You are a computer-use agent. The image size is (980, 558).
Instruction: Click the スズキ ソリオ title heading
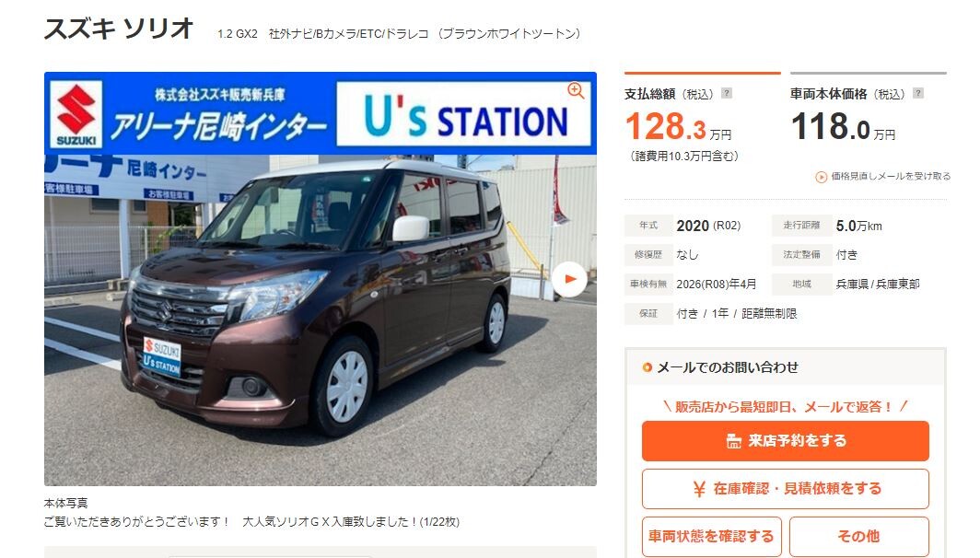click(119, 29)
